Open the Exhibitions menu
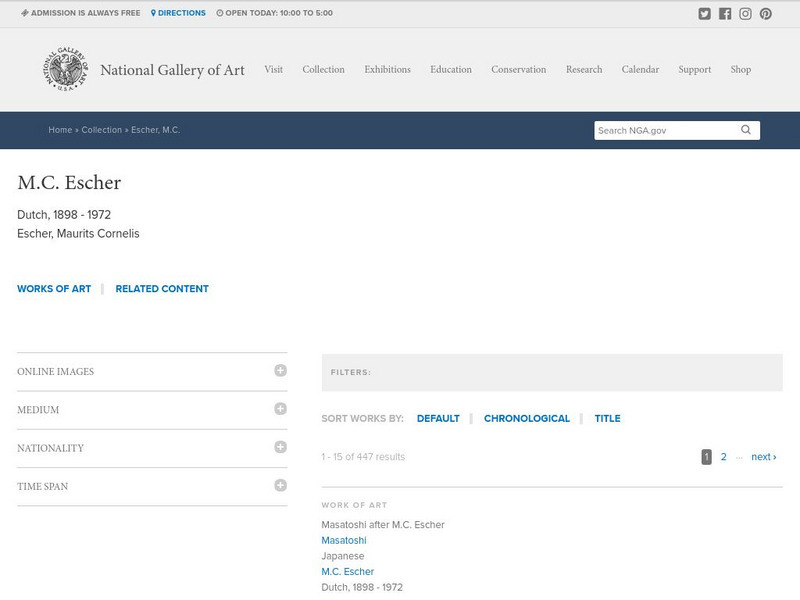This screenshot has height=600, width=800. [387, 69]
